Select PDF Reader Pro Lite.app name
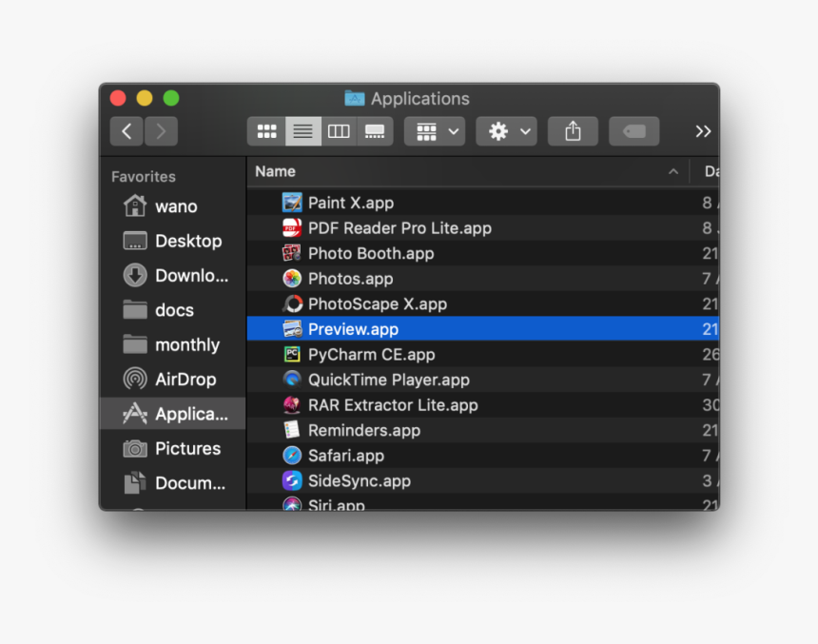Viewport: 818px width, 644px height. [x=399, y=228]
